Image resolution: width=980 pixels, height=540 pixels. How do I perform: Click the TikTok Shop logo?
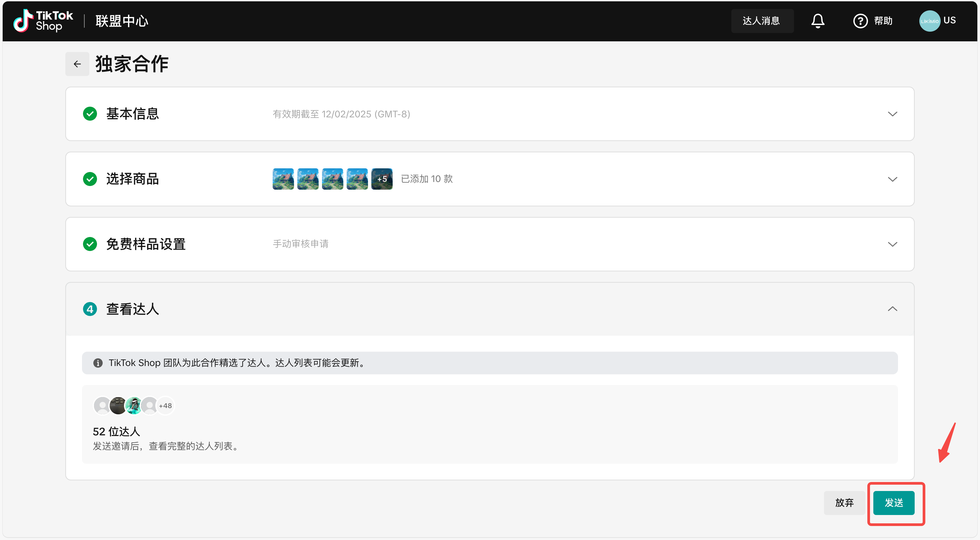pos(43,21)
